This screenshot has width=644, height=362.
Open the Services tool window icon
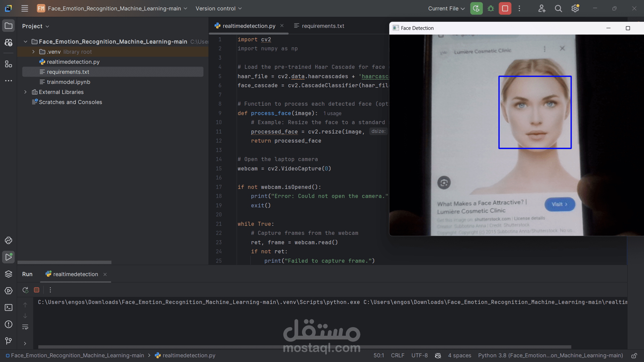point(8,291)
